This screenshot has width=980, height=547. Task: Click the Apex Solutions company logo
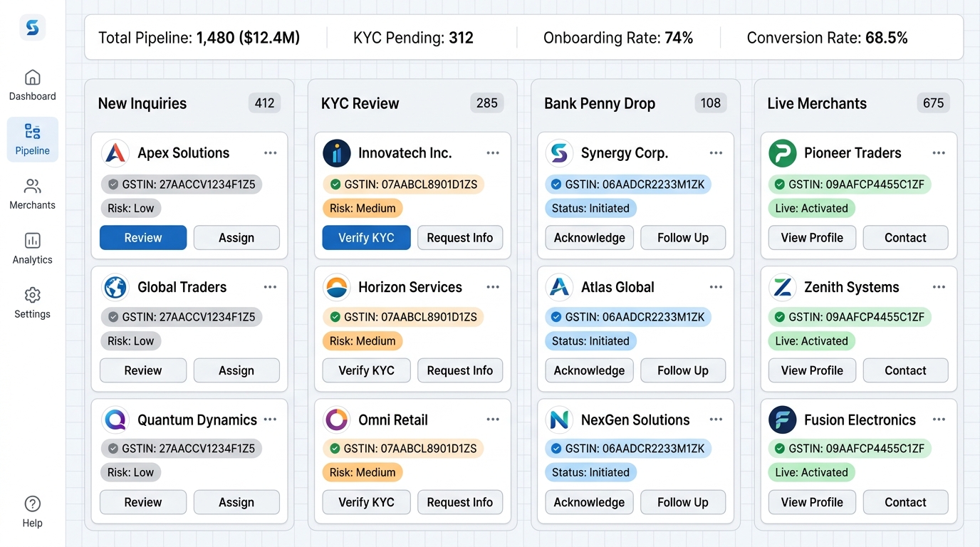[115, 153]
